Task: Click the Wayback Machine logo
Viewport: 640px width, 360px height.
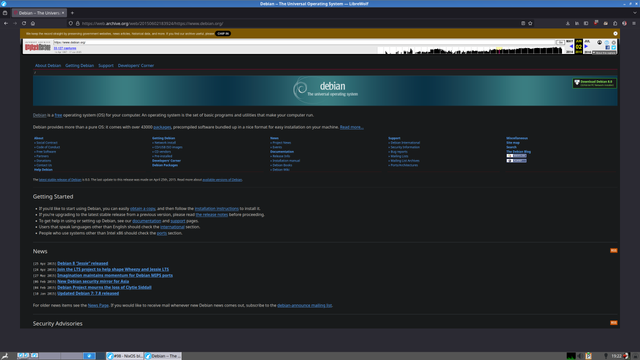Action: pyautogui.click(x=38, y=47)
